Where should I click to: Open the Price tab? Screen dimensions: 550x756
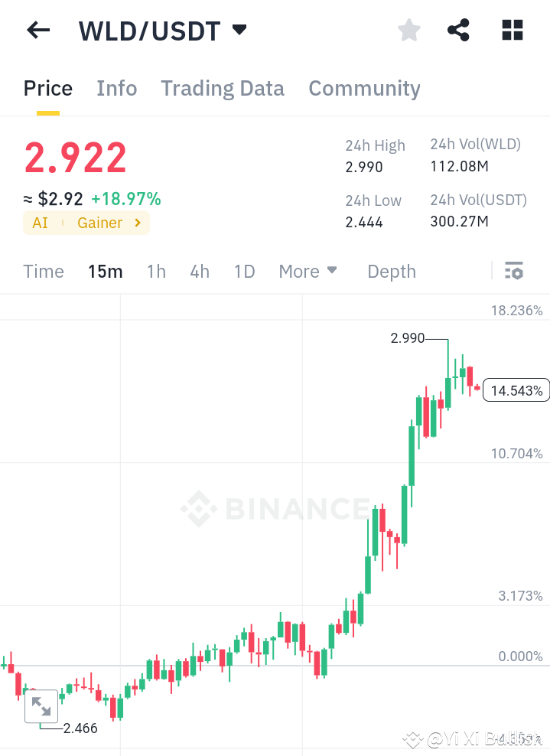[x=47, y=88]
